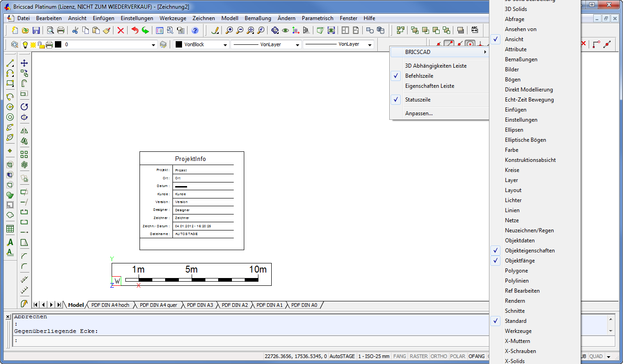
Task: Select the Line draw tool
Action: (10, 63)
